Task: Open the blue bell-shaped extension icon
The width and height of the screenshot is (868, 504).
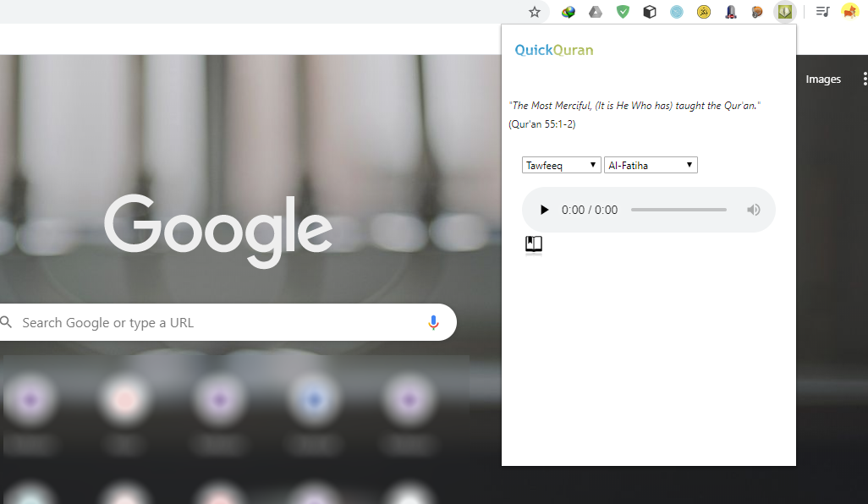Action: [x=731, y=12]
